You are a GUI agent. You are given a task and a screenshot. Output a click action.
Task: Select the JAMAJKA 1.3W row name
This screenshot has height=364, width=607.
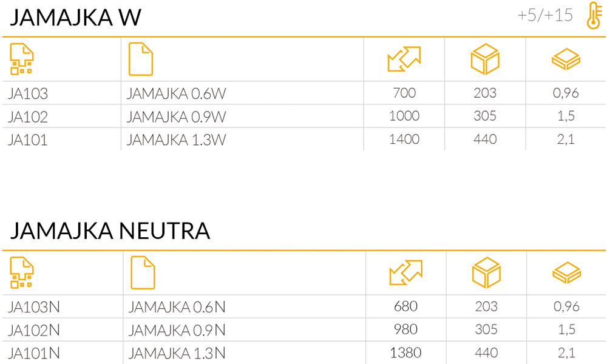tap(177, 140)
